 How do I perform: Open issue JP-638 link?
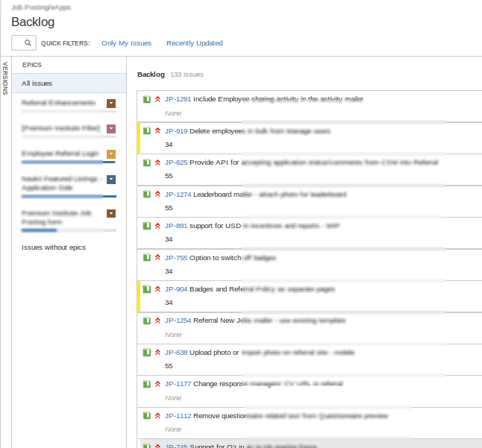tap(176, 352)
